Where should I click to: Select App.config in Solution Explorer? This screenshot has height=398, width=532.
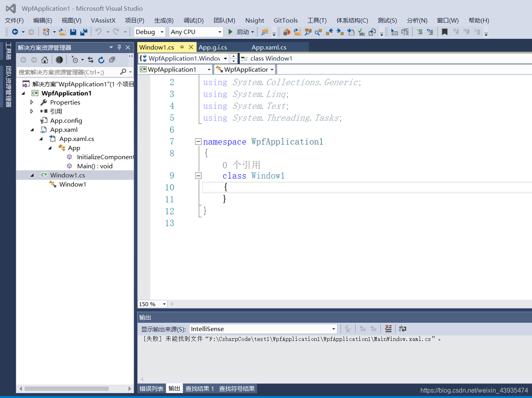(66, 120)
